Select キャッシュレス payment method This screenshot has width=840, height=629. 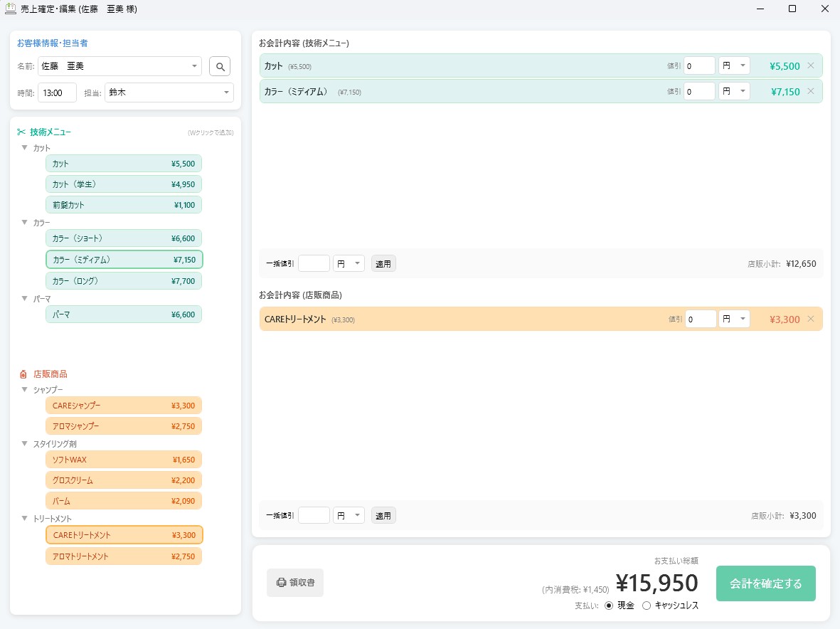click(x=647, y=606)
